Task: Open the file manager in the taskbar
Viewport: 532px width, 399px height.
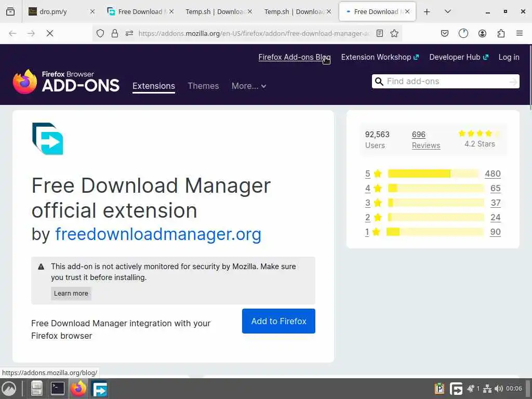Action: (37, 389)
